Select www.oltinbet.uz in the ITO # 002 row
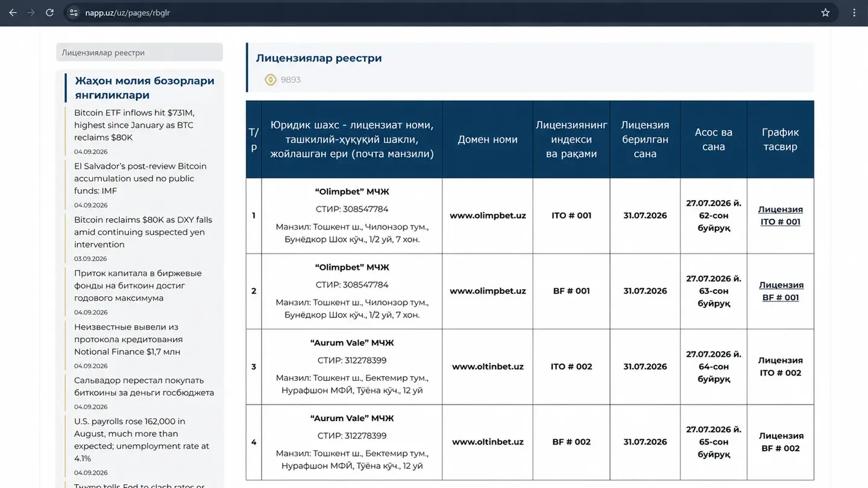The image size is (868, 488). coord(488,366)
